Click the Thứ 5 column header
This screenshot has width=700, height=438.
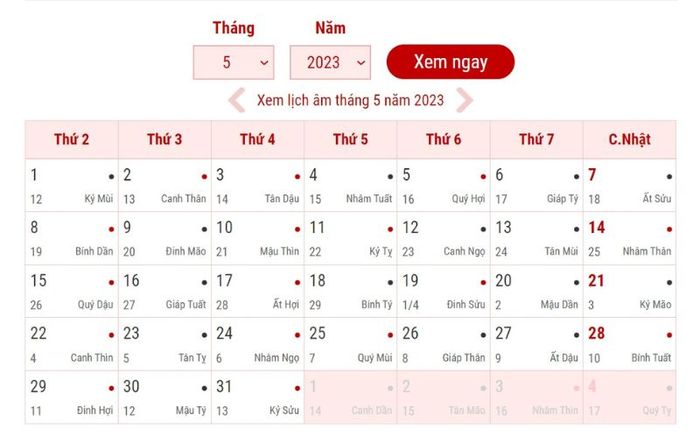pos(350,139)
